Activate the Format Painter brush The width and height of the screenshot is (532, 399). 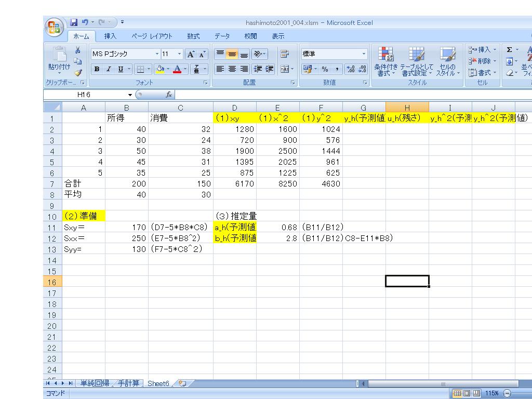tap(78, 72)
